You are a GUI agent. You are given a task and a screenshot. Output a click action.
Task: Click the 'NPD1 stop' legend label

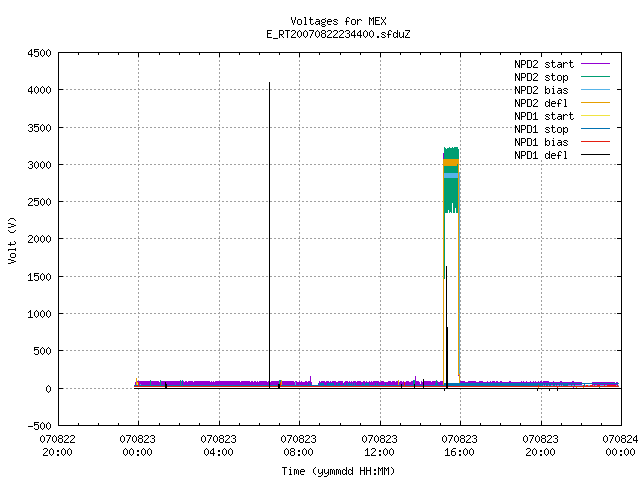541,129
